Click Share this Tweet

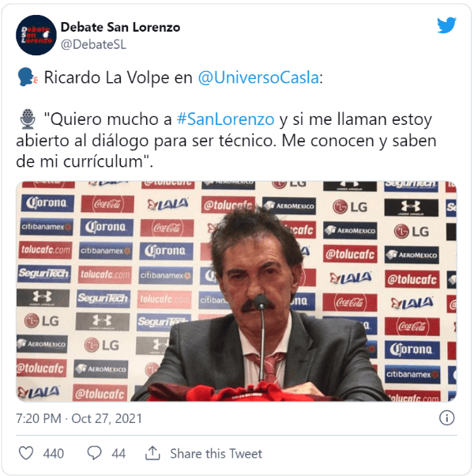(x=216, y=454)
